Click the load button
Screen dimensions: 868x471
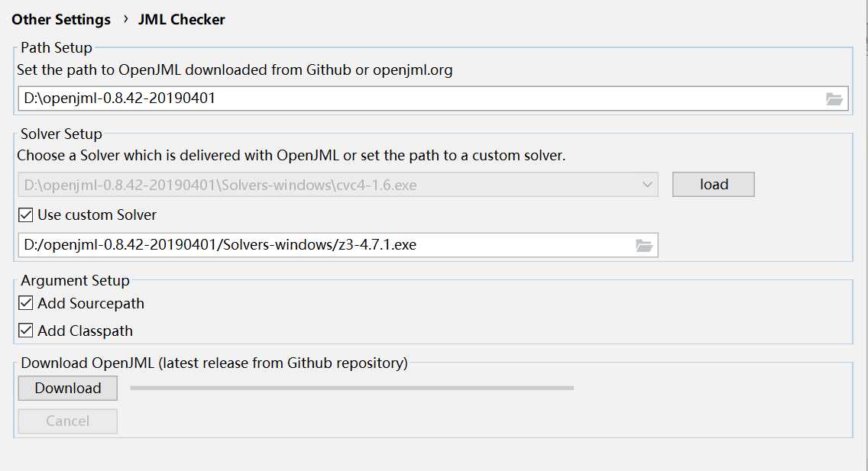(x=714, y=184)
